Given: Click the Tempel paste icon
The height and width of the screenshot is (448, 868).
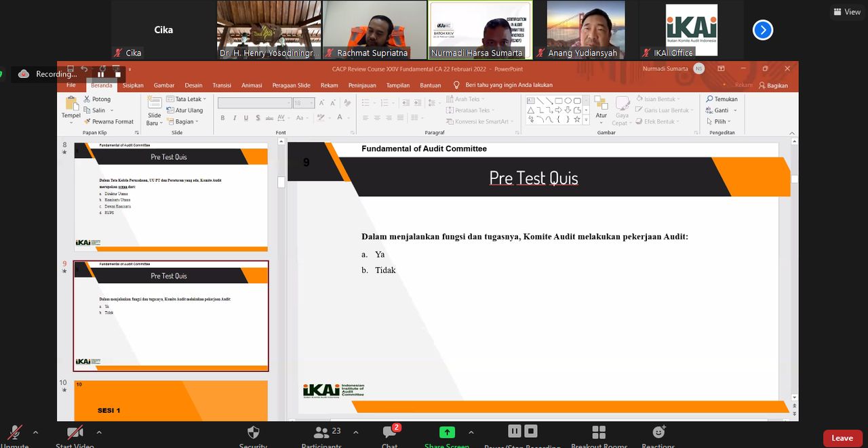Looking at the screenshot, I should click(x=71, y=104).
